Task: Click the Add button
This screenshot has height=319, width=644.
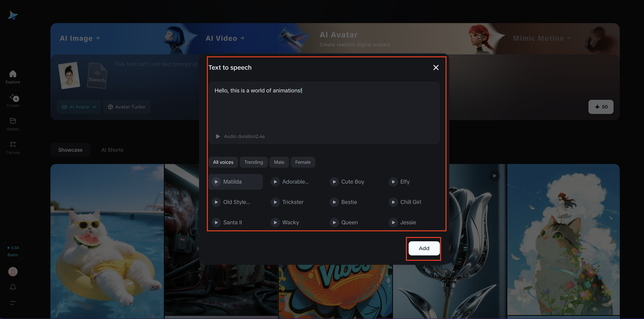Action: (x=424, y=248)
